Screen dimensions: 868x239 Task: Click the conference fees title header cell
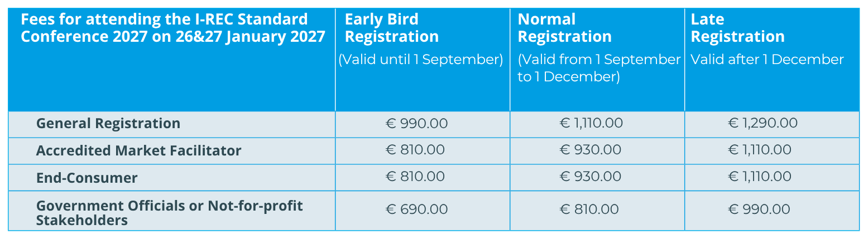coord(173,28)
